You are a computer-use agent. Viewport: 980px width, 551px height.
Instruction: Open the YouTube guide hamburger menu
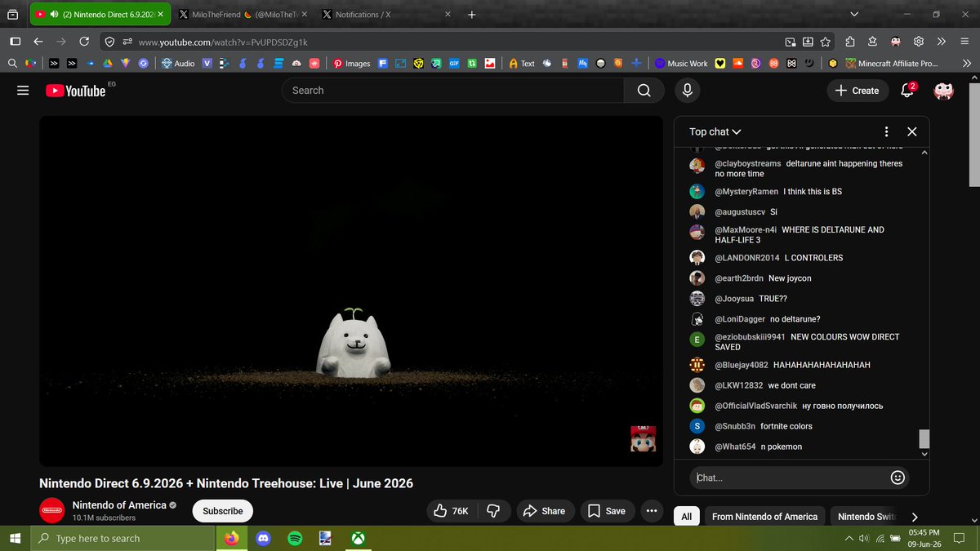coord(23,91)
